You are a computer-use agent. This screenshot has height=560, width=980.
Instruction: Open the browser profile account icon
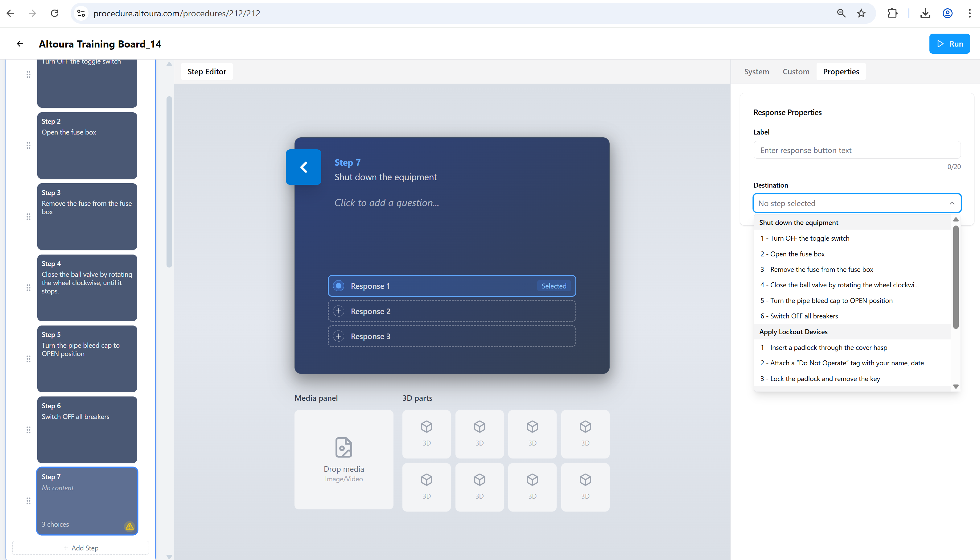coord(947,14)
